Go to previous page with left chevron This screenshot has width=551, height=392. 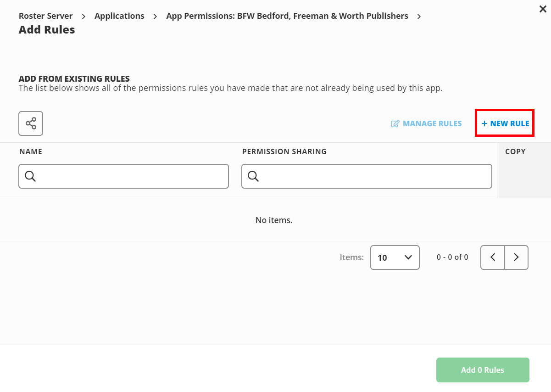click(x=492, y=257)
